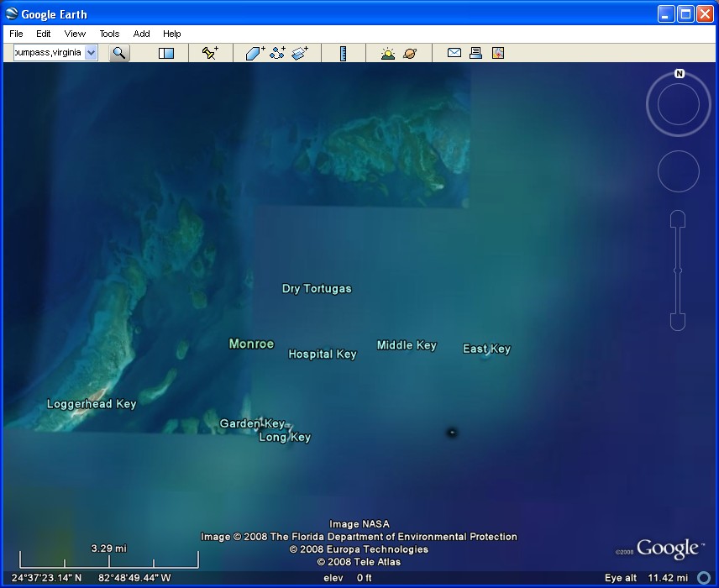
Task: Click the View in Google Maps icon
Action: coord(498,53)
